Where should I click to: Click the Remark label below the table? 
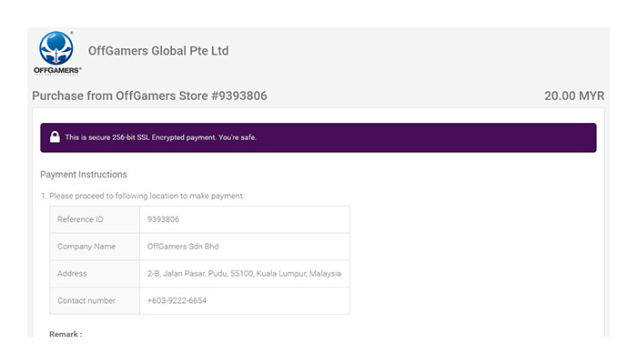[x=66, y=334]
